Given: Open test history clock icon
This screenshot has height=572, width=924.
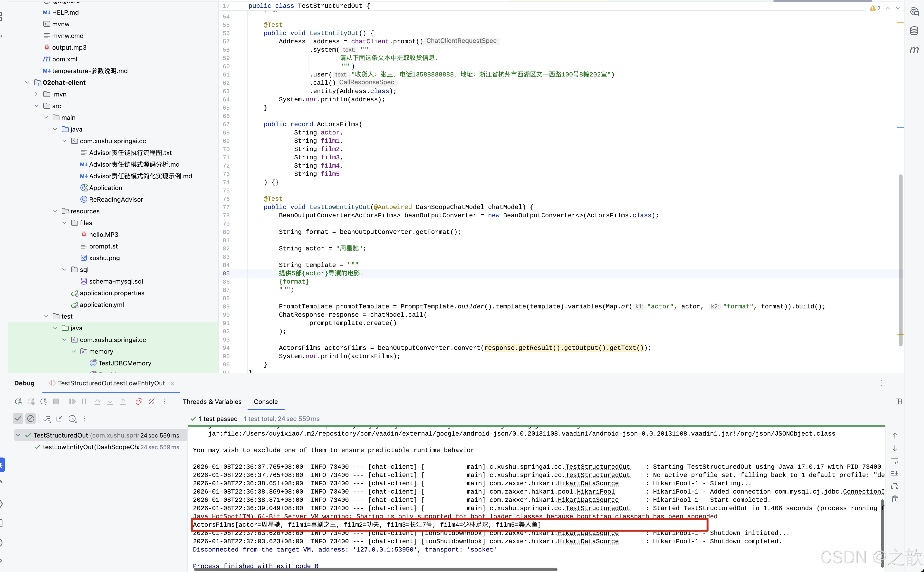Looking at the screenshot, I should pos(72,419).
